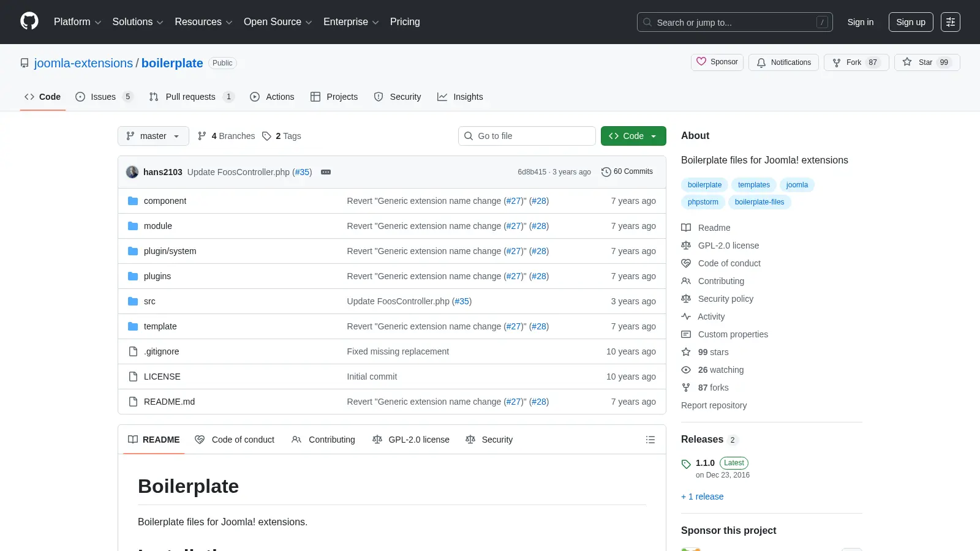Click the Activity pulse icon

coord(686,317)
